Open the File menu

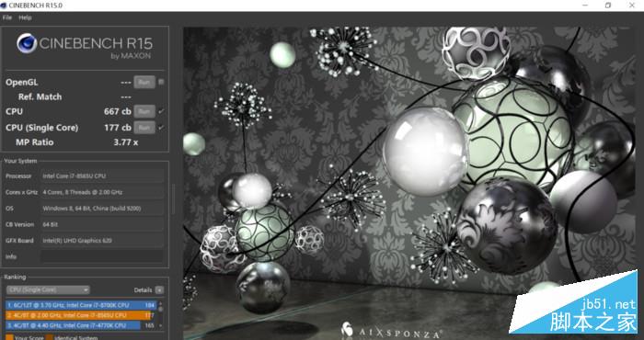click(7, 17)
